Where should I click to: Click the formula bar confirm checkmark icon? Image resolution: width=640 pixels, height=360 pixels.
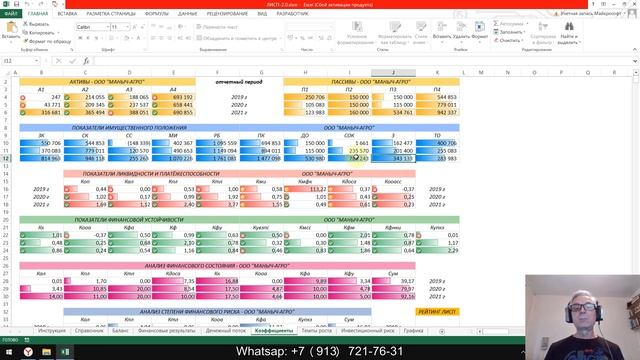click(x=72, y=61)
